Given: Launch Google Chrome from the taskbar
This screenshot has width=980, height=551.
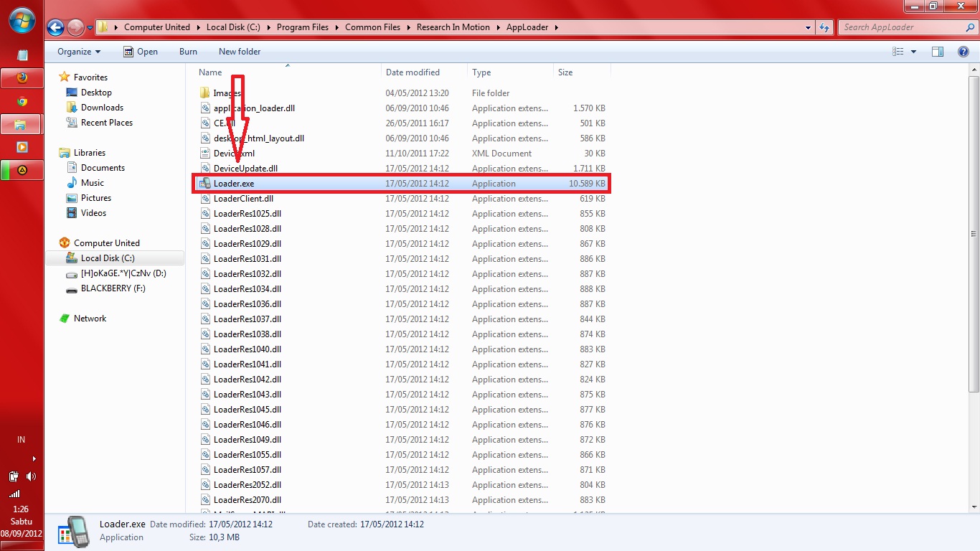Looking at the screenshot, I should [x=22, y=101].
